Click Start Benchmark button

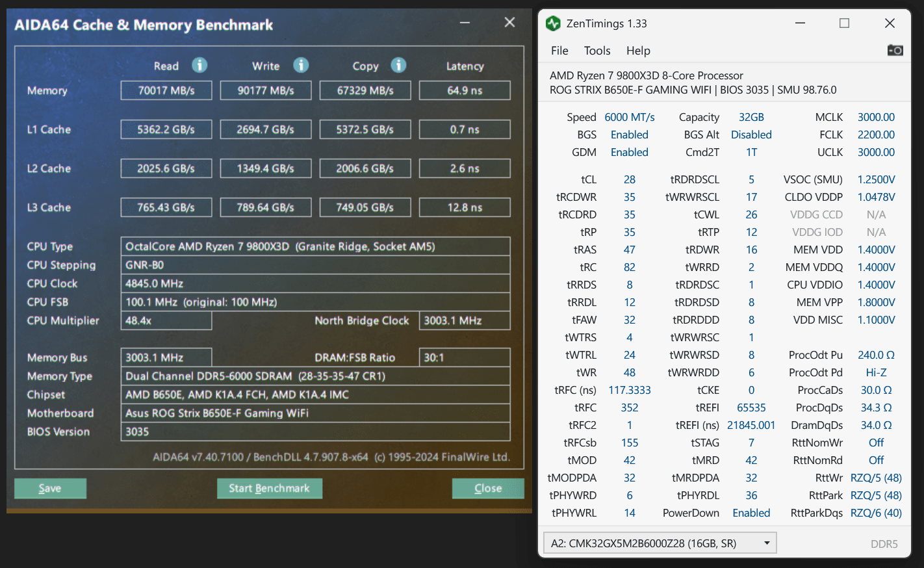[x=270, y=489]
